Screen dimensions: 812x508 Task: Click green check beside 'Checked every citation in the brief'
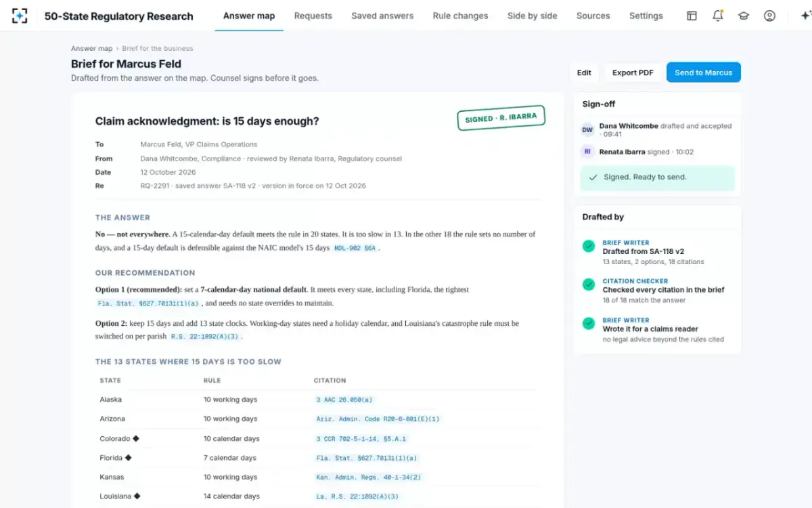(589, 285)
